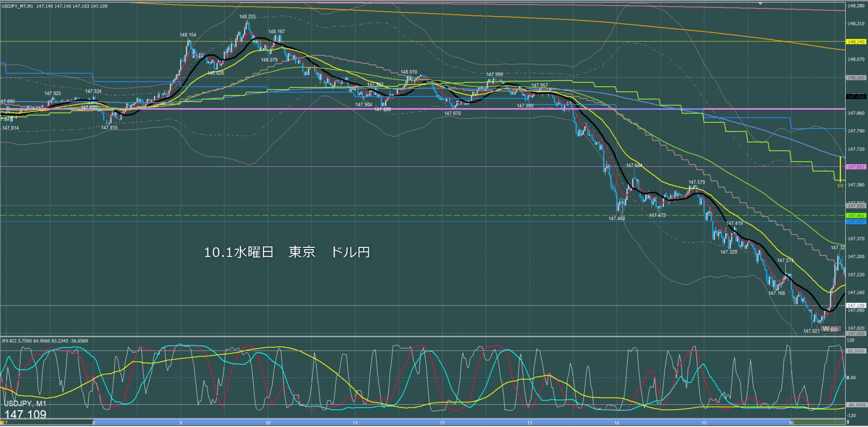Click the 148.225 high price annotation
This screenshot has height=427, width=868.
[x=248, y=17]
